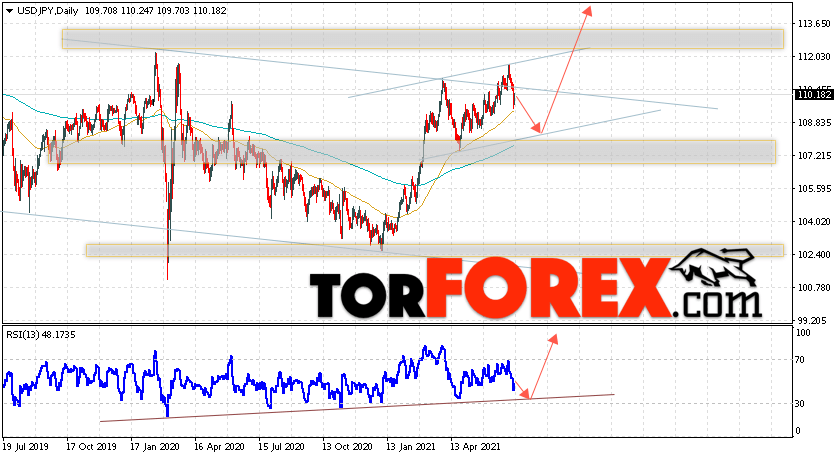Click the 102.400 price axis label
Screen dimensions: 838x458
(x=814, y=254)
